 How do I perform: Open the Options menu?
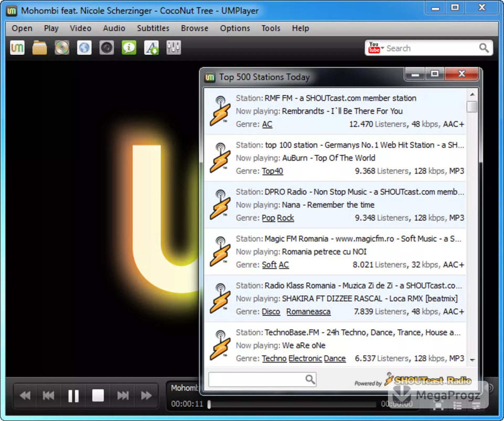(235, 28)
